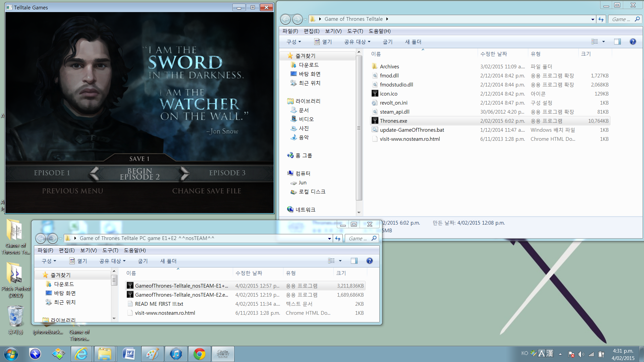Click search field in the upper Explorer window

pyautogui.click(x=625, y=19)
